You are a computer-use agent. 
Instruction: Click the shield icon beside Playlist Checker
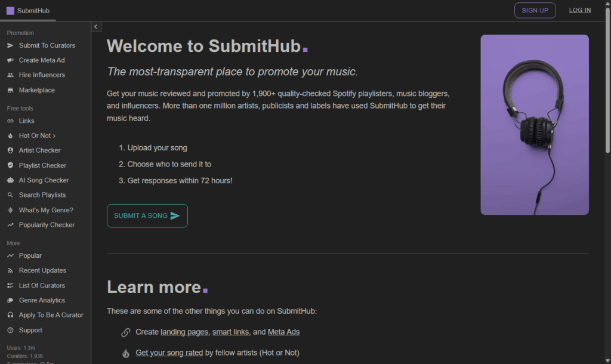coord(10,165)
